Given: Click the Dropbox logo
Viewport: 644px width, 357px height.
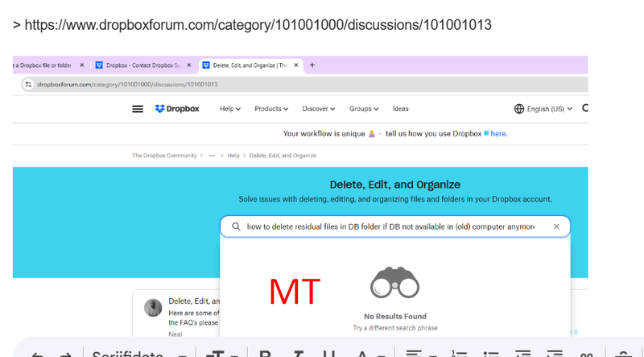Looking at the screenshot, I should pos(177,109).
